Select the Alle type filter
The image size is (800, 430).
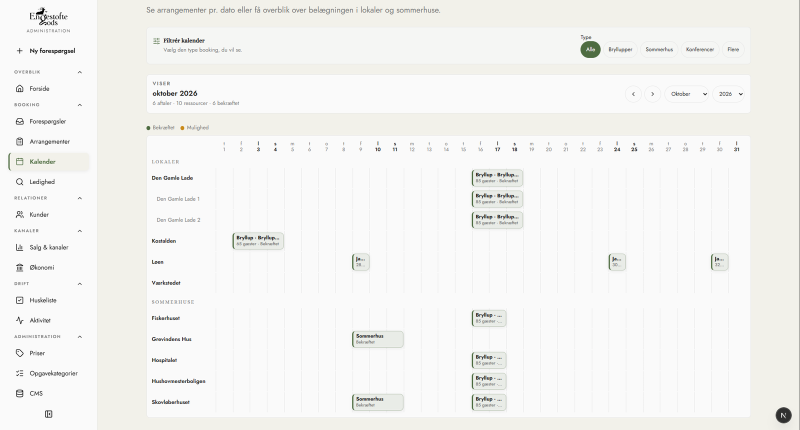pyautogui.click(x=590, y=49)
